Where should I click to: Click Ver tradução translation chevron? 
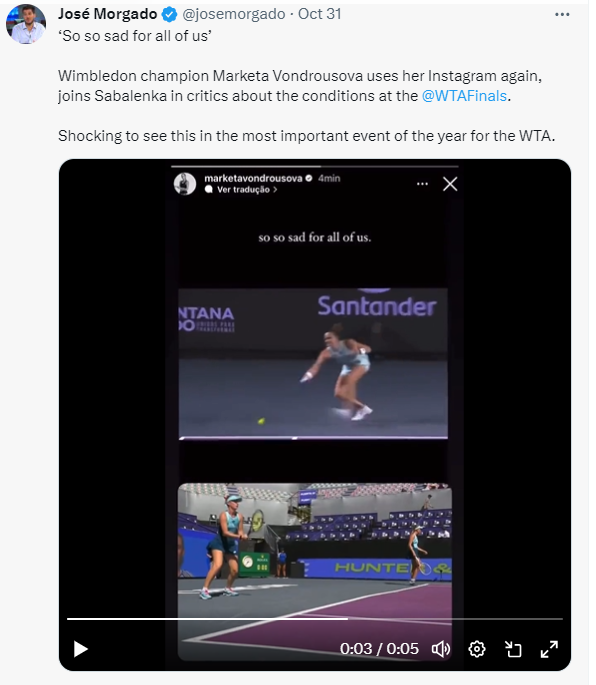[x=275, y=190]
